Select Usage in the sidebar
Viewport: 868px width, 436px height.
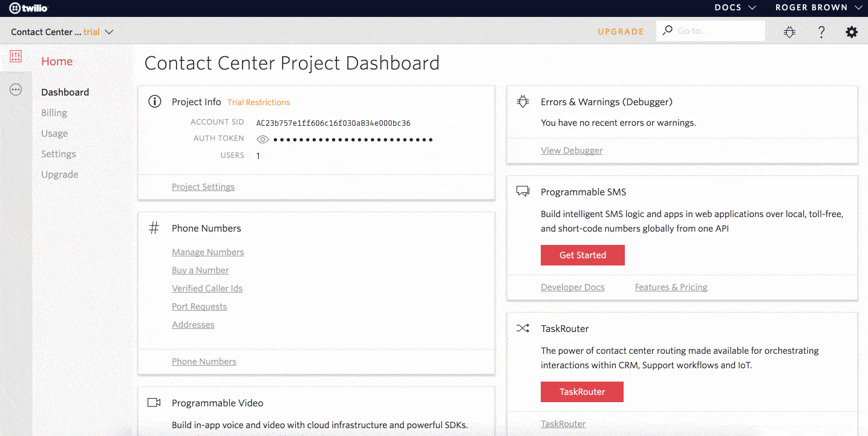click(x=54, y=133)
